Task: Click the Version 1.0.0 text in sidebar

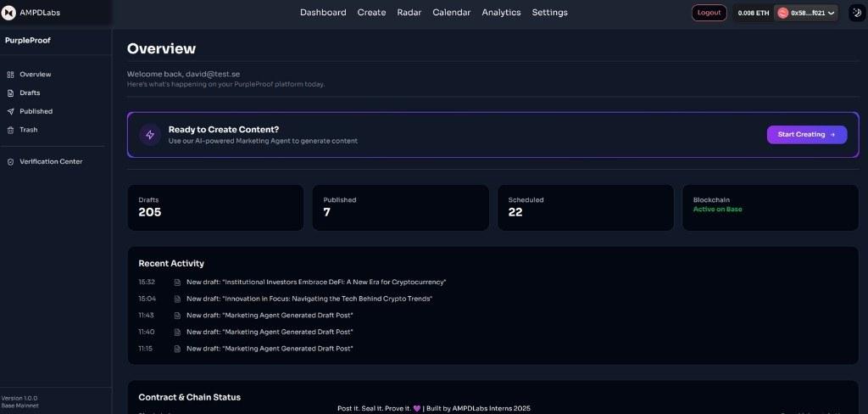Action: [x=19, y=399]
